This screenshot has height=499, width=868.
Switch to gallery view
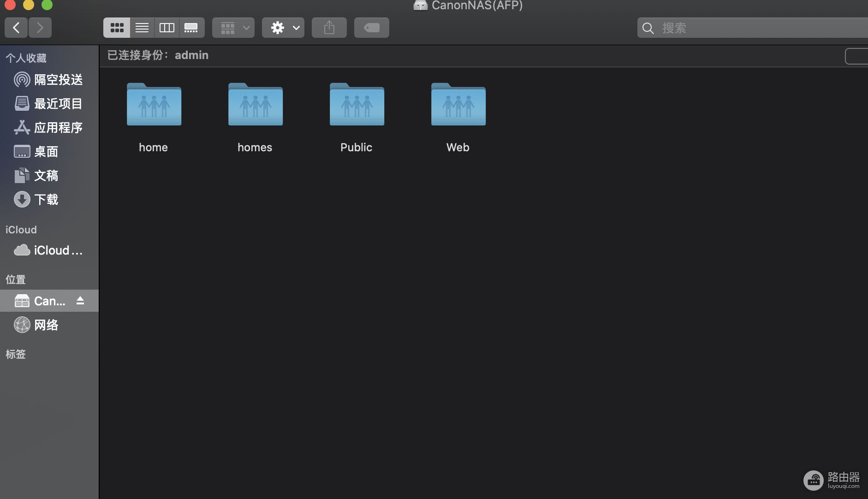pos(191,28)
